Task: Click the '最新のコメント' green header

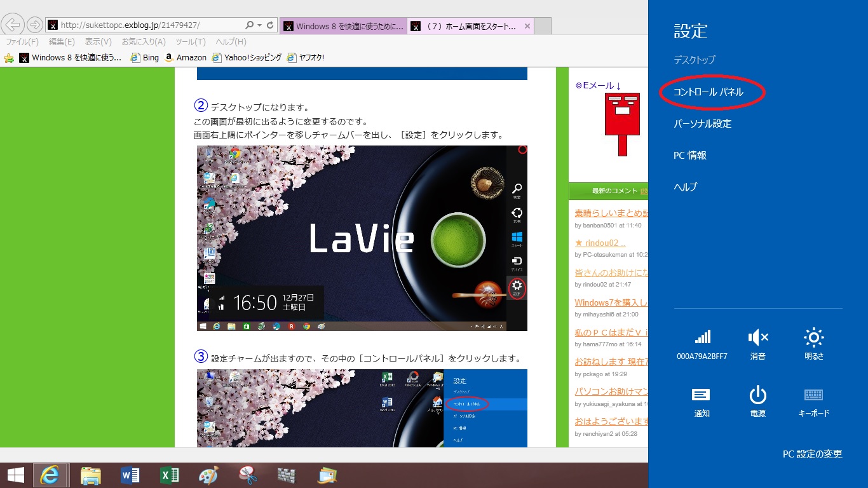Action: click(x=609, y=191)
